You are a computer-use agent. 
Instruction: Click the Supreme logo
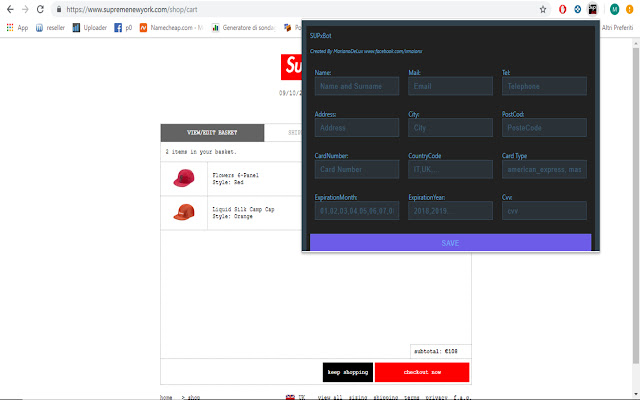(x=291, y=67)
